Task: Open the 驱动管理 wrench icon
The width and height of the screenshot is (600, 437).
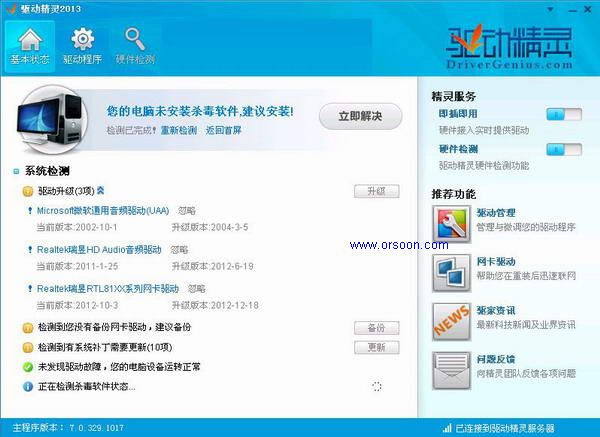Action: point(452,224)
